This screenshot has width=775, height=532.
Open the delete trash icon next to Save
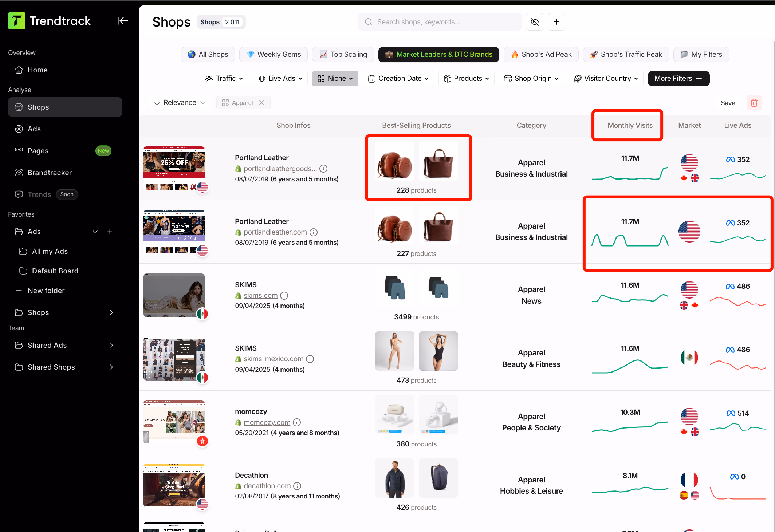(x=754, y=103)
